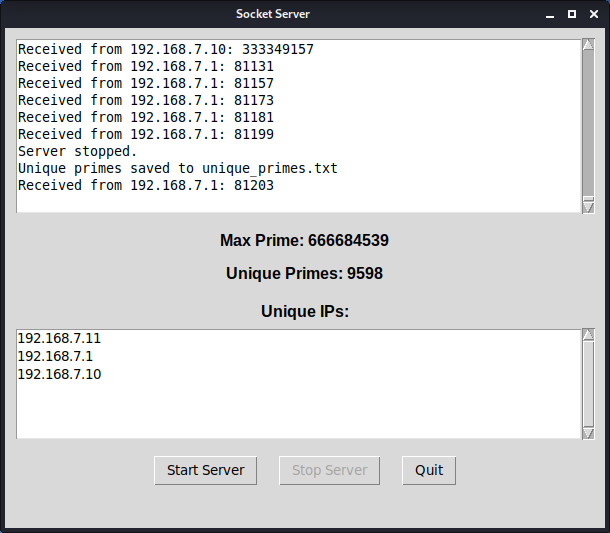Click the Unique IPs vertical scrollbar thumb
This screenshot has width=610, height=533.
tap(588, 383)
